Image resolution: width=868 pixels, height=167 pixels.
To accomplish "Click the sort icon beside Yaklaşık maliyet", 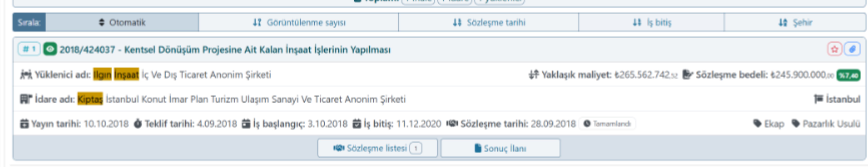I will coord(534,74).
